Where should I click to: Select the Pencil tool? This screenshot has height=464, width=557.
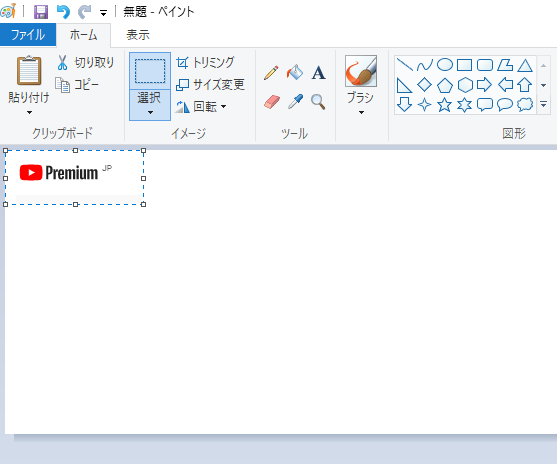271,72
